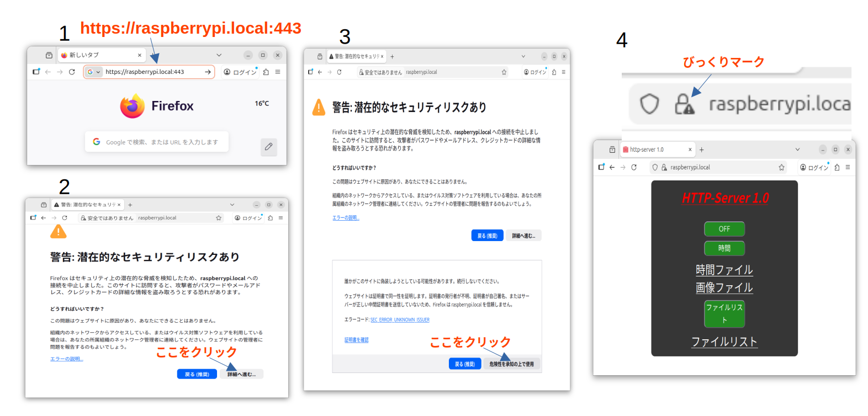Open extensions icon in the new-tab window

[x=266, y=72]
